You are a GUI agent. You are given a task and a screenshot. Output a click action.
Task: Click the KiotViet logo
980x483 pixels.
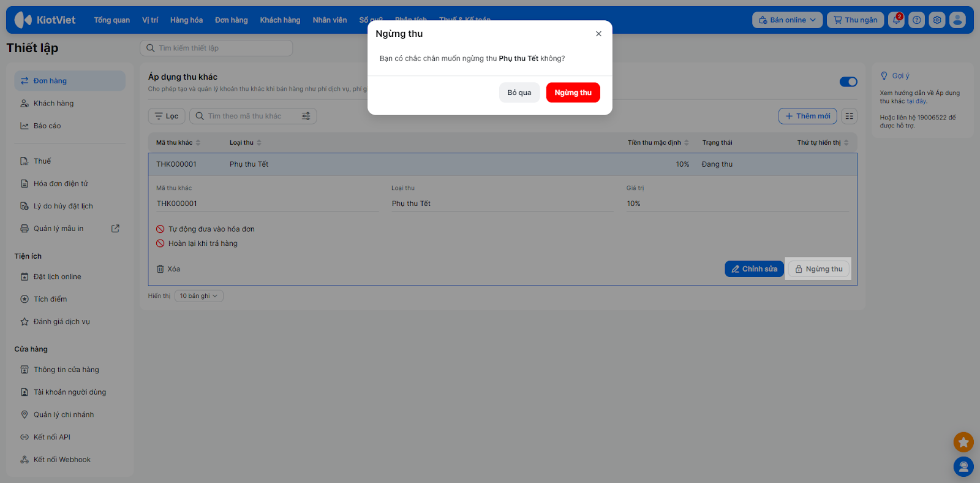(45, 20)
